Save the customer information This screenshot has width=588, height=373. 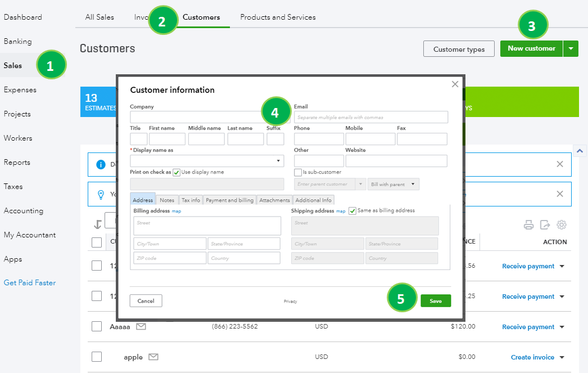click(436, 301)
